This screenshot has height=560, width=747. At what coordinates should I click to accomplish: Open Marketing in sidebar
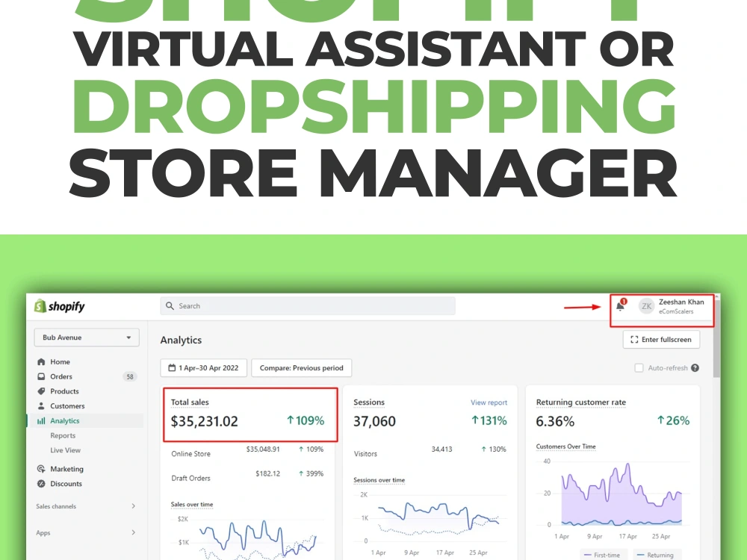tap(66, 469)
